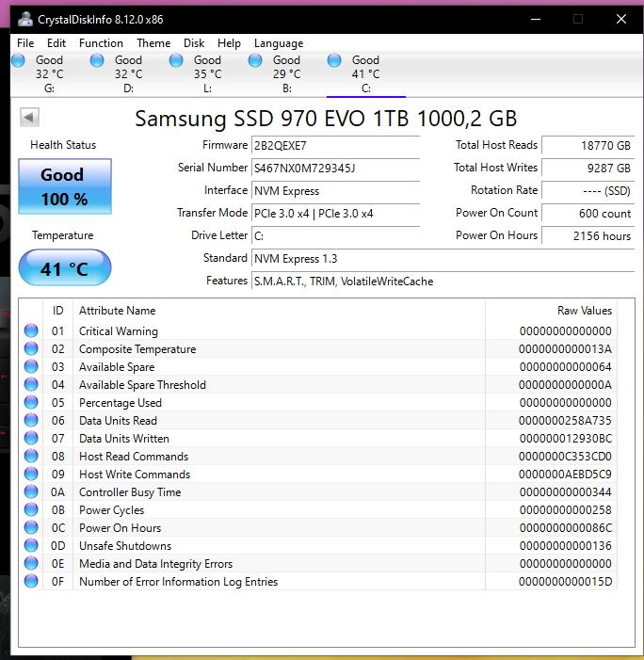
Task: Click the Transfer Mode field
Action: point(335,214)
